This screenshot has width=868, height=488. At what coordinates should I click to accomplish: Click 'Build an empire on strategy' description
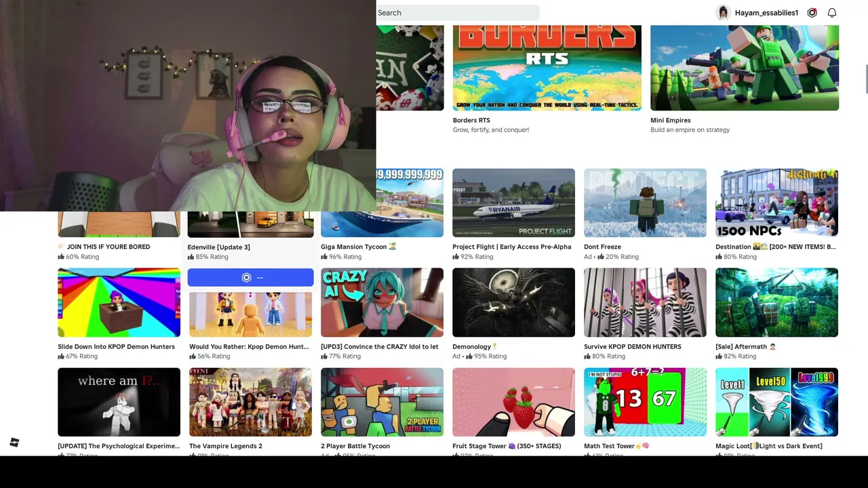coord(690,130)
